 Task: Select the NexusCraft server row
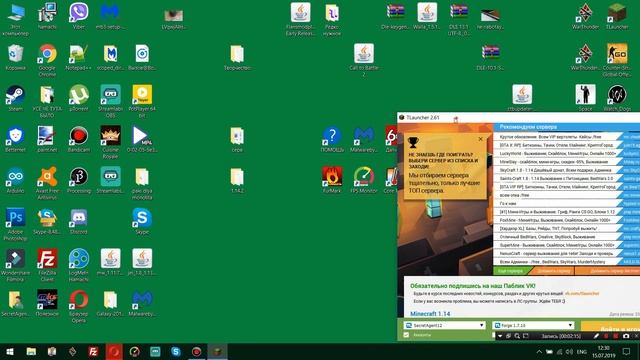pos(558,253)
